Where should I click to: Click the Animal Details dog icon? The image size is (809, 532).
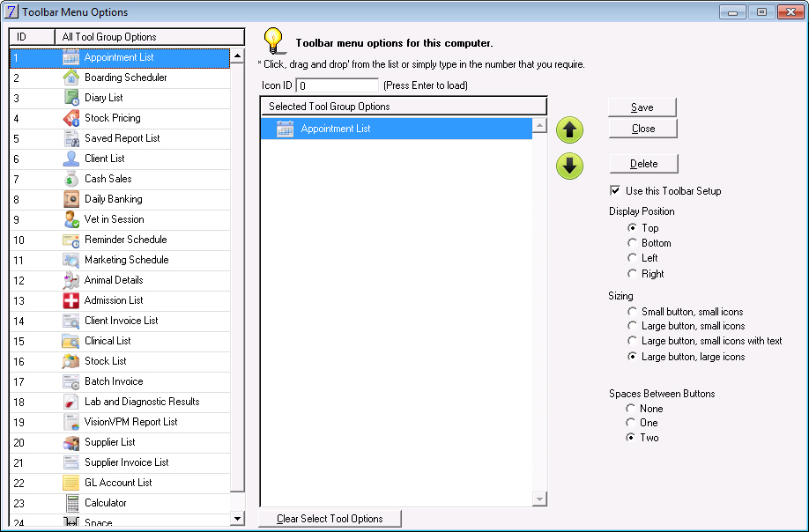[71, 280]
